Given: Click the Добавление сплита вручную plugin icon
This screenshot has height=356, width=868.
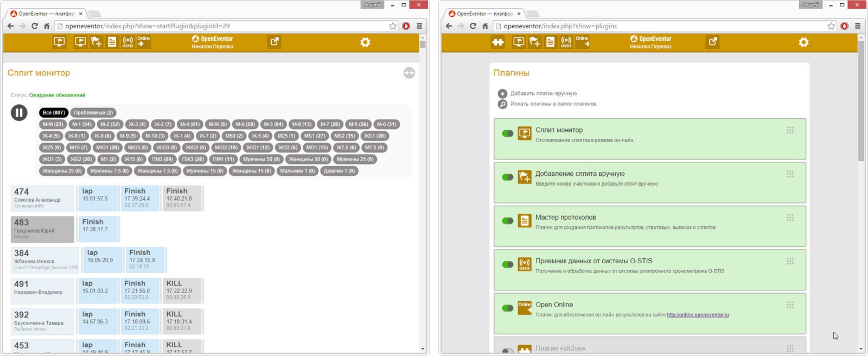Looking at the screenshot, I should (x=524, y=177).
